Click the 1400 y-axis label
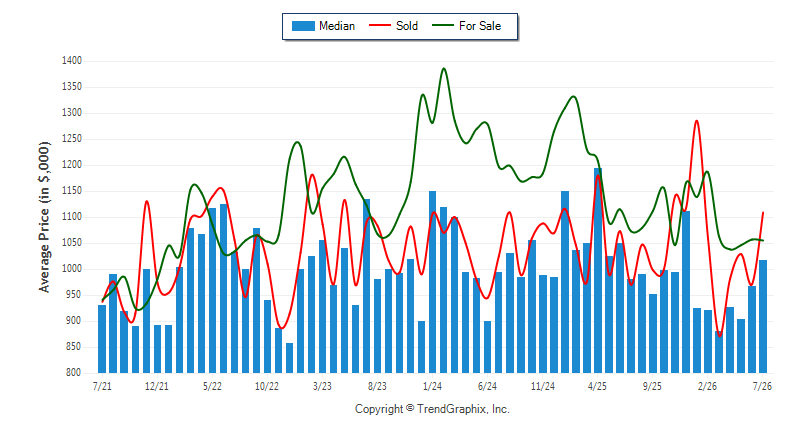 (72, 61)
